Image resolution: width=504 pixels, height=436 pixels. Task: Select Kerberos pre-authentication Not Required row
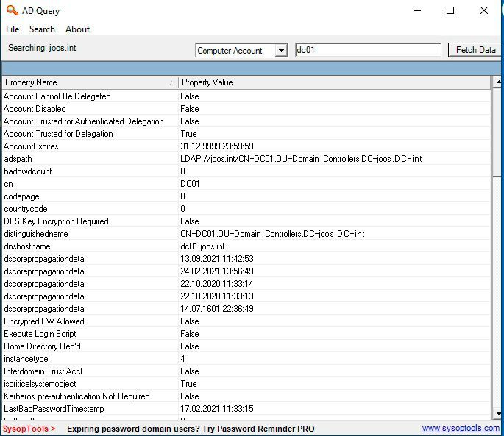[246, 396]
